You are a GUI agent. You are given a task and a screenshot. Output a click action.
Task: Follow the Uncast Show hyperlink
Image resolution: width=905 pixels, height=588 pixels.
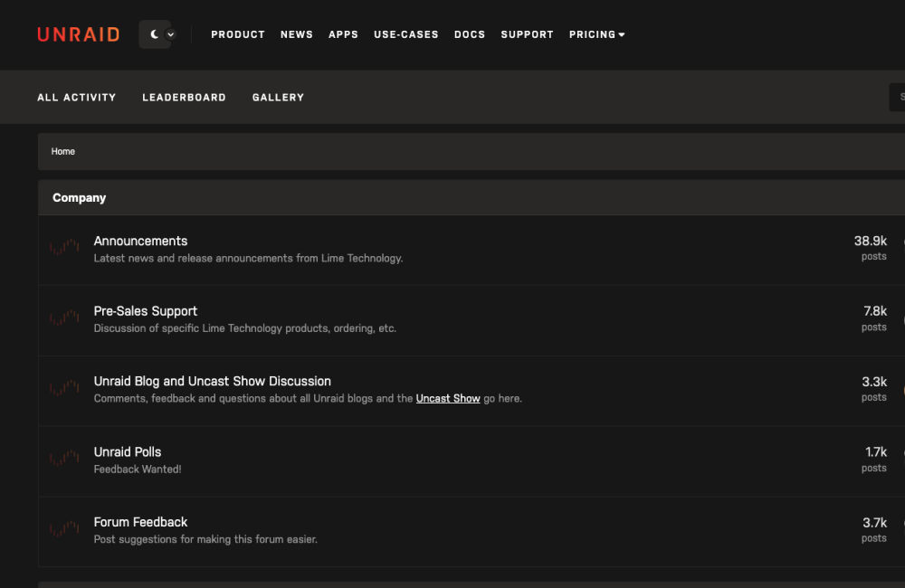(448, 398)
